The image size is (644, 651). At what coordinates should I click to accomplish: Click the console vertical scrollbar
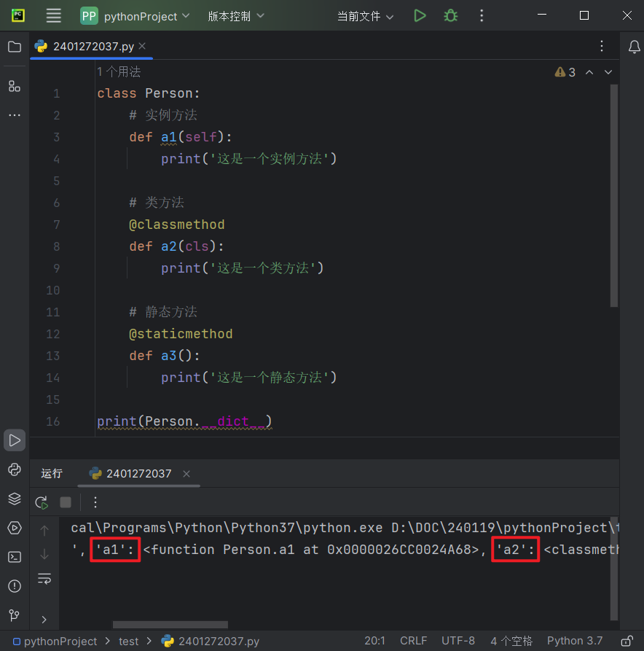coord(614,568)
